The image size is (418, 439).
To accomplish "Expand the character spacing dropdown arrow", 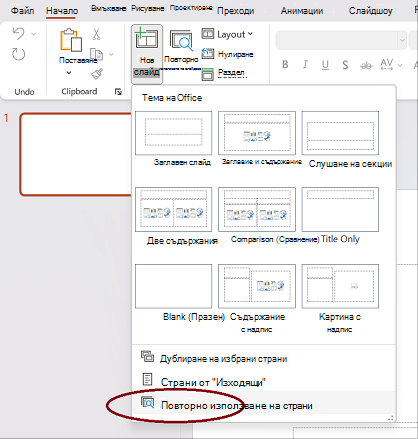I will pos(400,65).
